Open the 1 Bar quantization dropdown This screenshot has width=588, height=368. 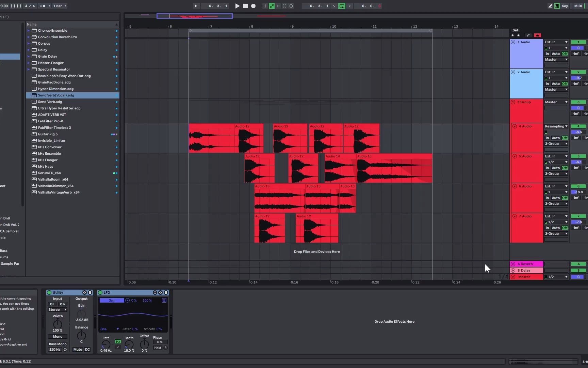[x=60, y=6]
